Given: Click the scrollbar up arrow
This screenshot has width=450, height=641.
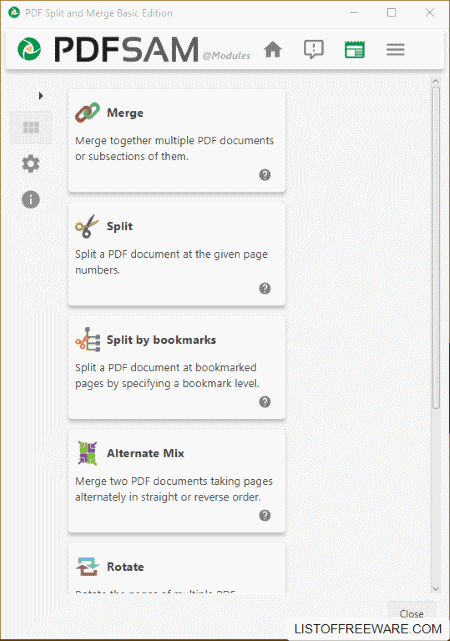Looking at the screenshot, I should (x=435, y=81).
